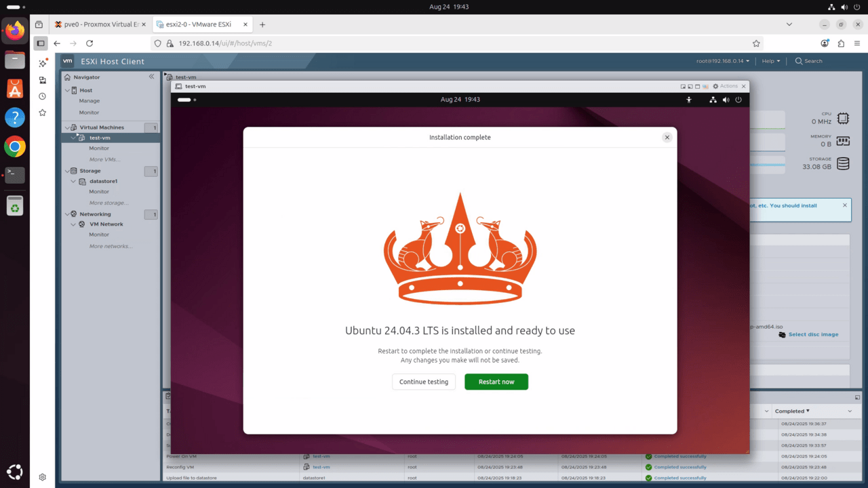
Task: Open the Help dropdown menu
Action: tap(771, 61)
